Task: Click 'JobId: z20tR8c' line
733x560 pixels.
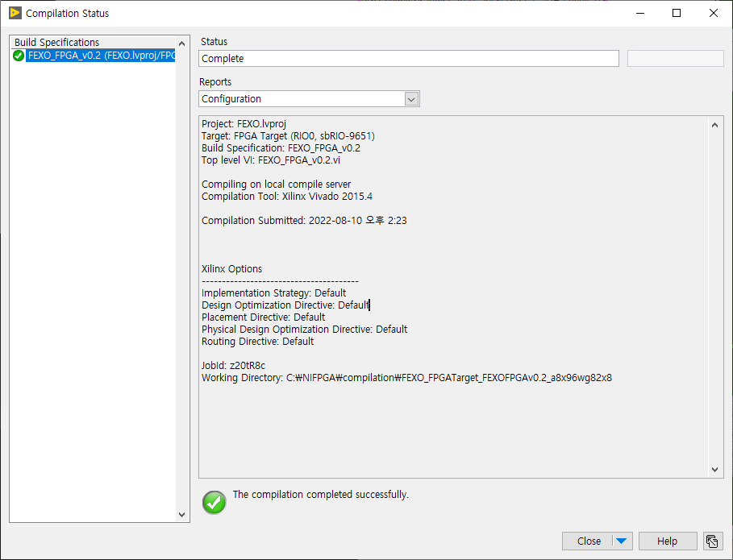Action: pos(233,365)
